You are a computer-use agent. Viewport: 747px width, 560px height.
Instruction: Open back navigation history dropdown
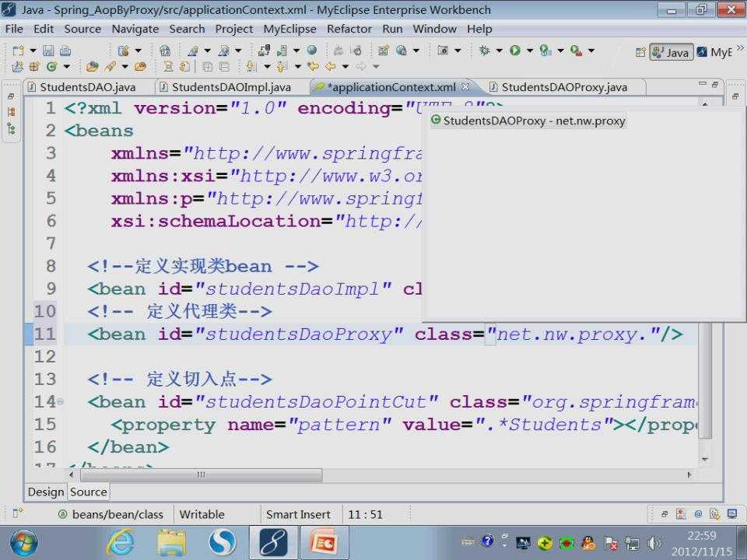click(345, 66)
